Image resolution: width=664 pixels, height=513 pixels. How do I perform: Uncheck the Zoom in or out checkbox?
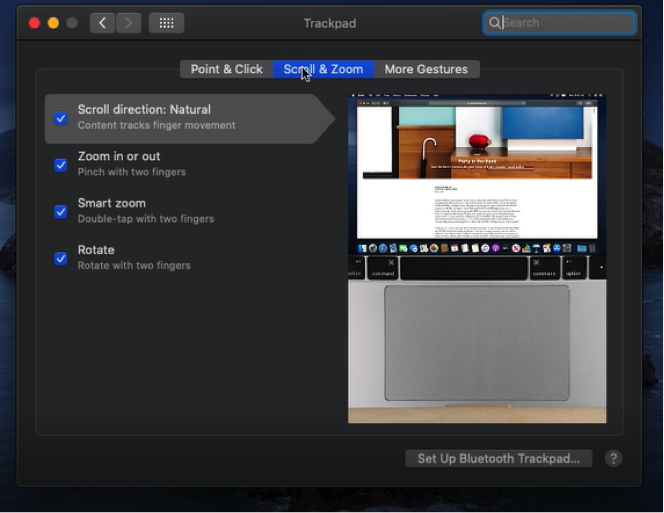point(61,165)
